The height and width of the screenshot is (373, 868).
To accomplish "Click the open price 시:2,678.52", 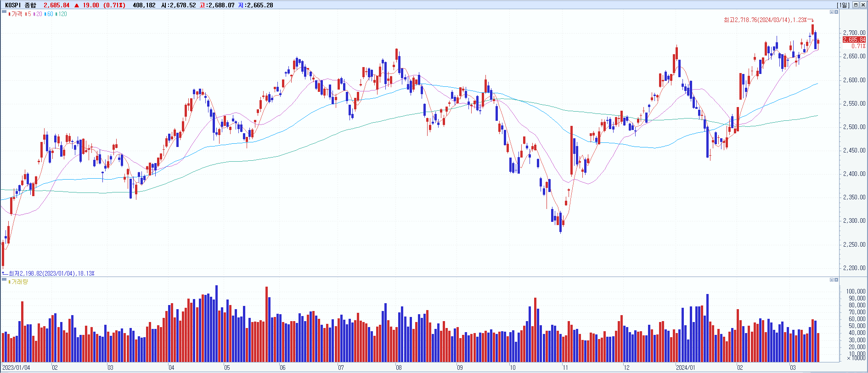I will [x=178, y=5].
